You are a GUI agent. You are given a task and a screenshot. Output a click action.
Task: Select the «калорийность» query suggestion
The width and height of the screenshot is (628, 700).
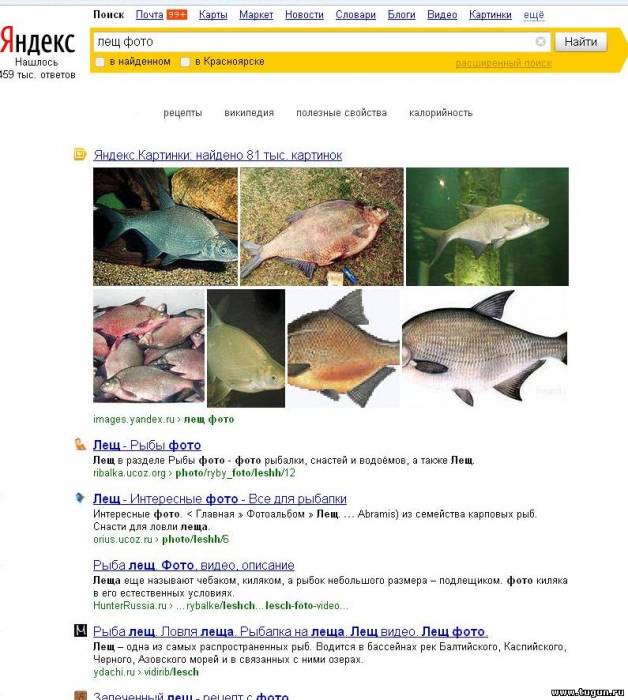point(441,113)
